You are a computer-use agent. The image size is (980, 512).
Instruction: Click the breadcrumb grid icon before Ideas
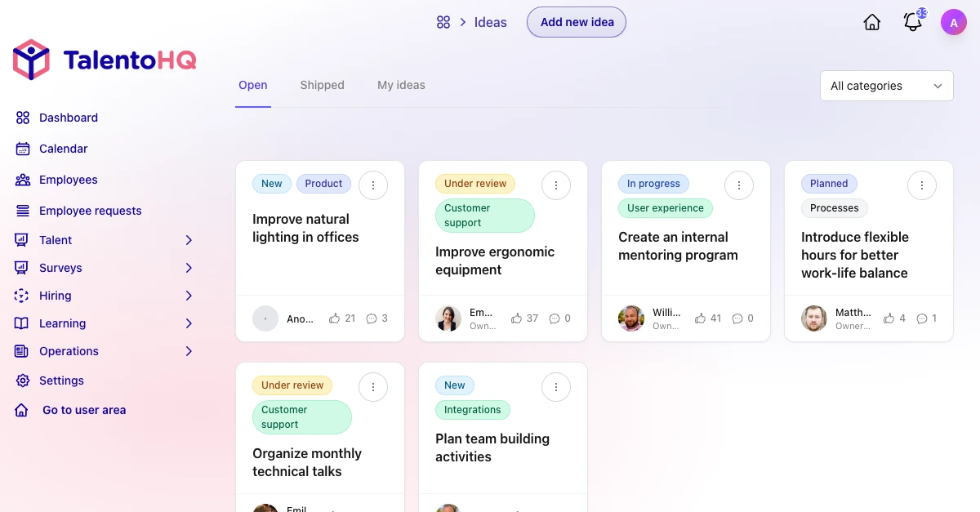pos(443,22)
